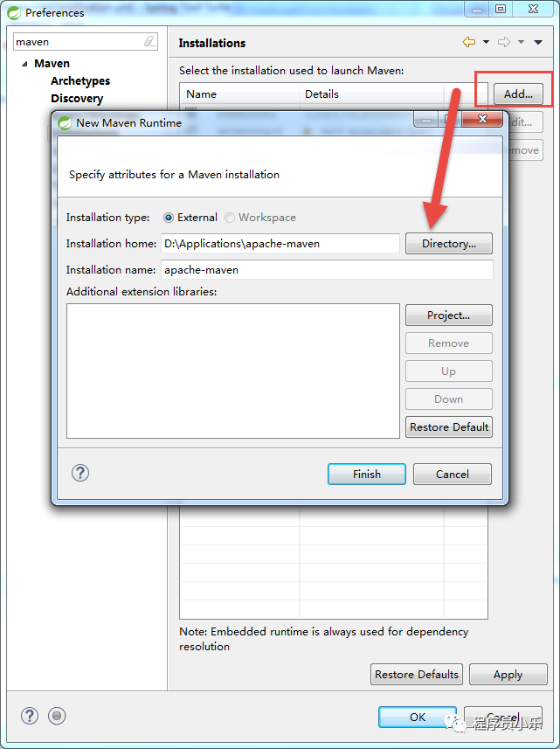Collapse the Maven tree node

pos(24,64)
